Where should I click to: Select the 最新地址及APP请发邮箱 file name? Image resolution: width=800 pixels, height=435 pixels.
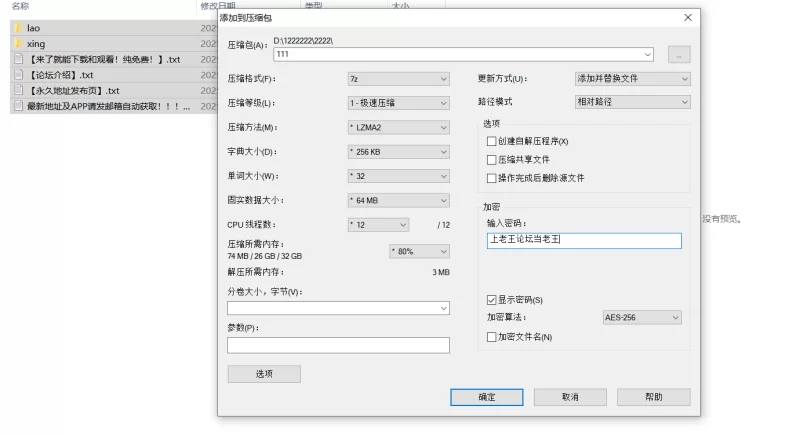(x=109, y=107)
